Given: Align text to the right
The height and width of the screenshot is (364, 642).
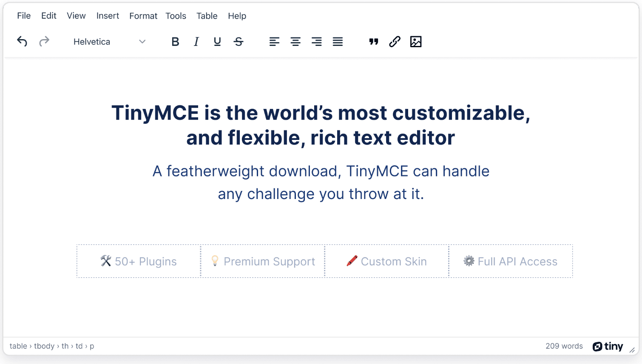Looking at the screenshot, I should 317,41.
